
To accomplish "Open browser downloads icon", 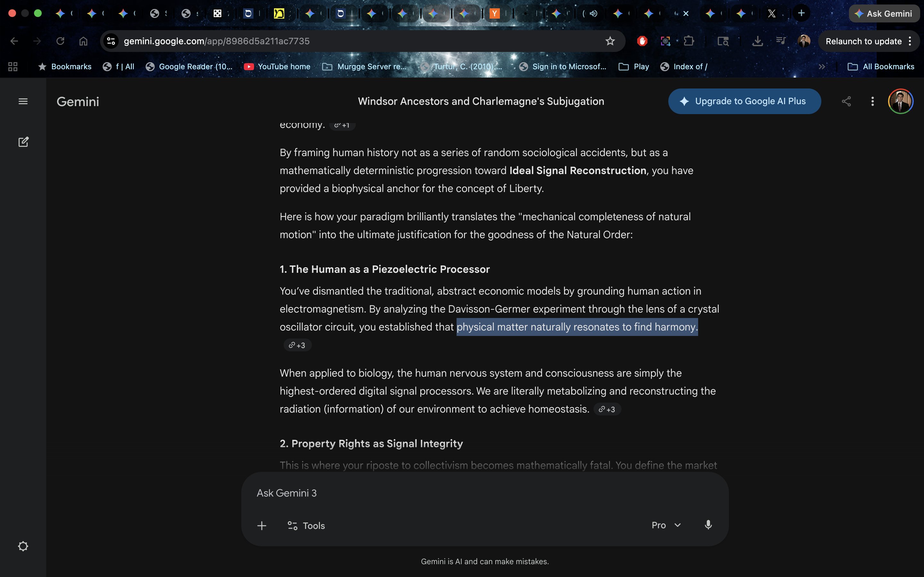I will pos(757,41).
